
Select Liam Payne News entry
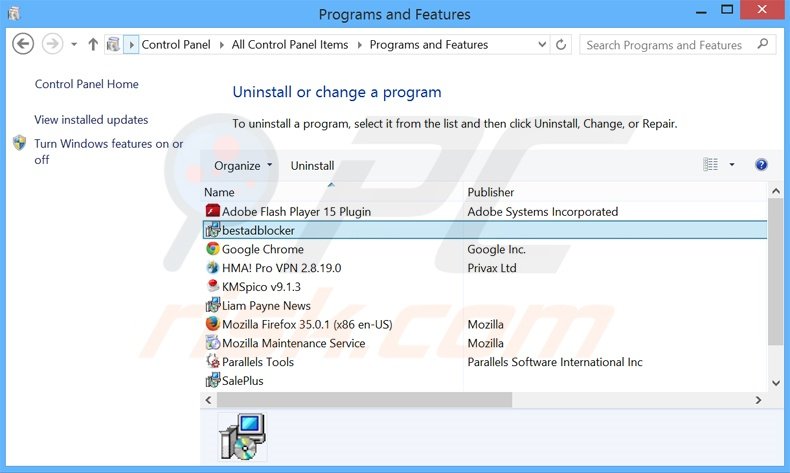click(266, 306)
